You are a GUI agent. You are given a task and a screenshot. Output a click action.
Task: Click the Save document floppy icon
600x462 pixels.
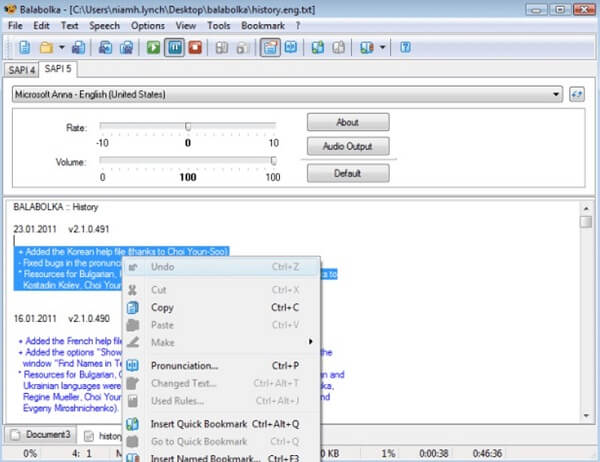click(x=79, y=47)
